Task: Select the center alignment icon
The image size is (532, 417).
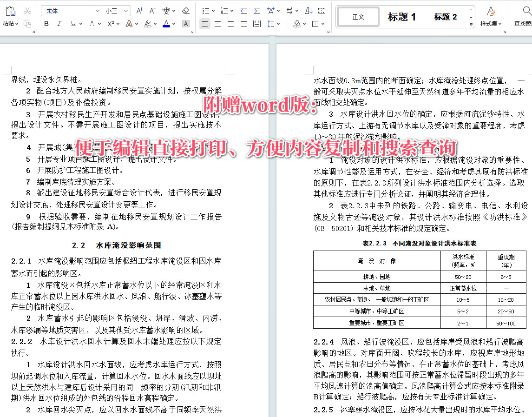Action: click(x=217, y=24)
